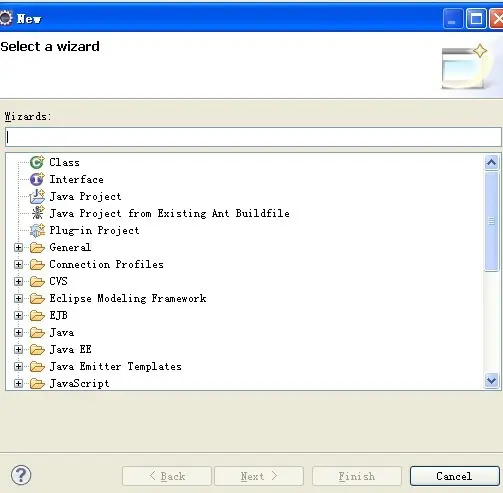Screen dimensions: 503x493
Task: Click the Wizards filter text field
Action: (x=253, y=137)
